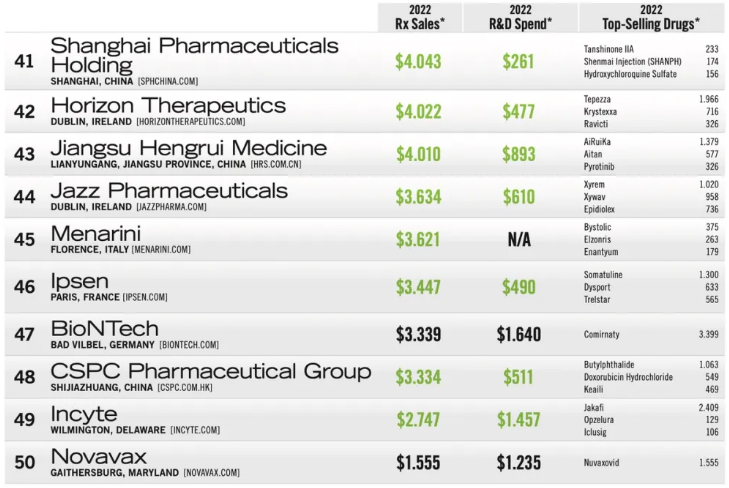The width and height of the screenshot is (729, 488).
Task: Select the Tepezza drug entry
Action: tap(597, 100)
